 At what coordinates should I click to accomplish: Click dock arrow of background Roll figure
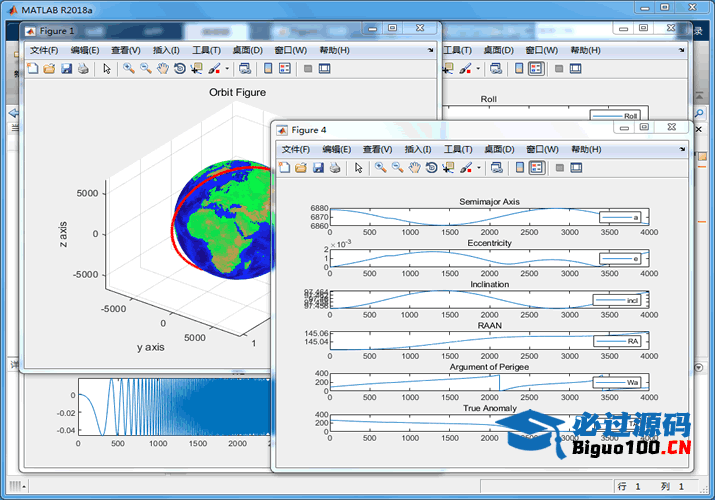(x=681, y=50)
